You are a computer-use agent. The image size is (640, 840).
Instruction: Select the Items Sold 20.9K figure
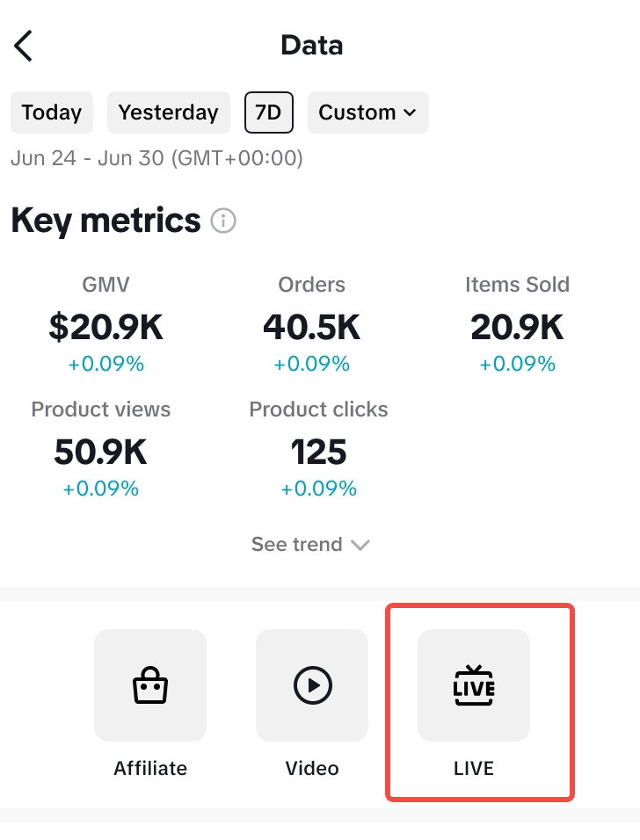coord(517,327)
